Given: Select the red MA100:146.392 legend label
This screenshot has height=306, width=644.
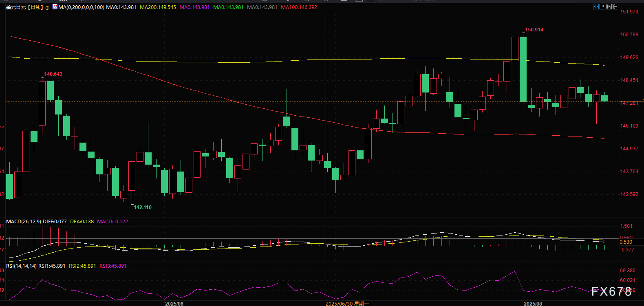Looking at the screenshot, I should 299,7.
